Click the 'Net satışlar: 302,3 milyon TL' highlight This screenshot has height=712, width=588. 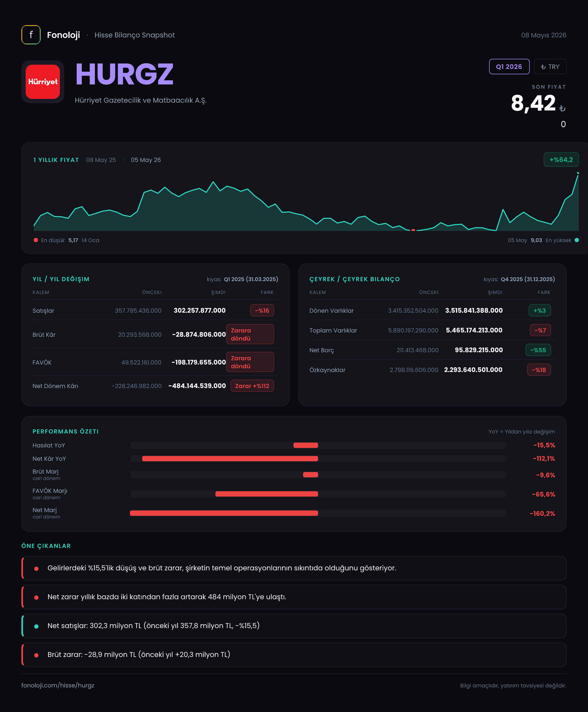tap(294, 626)
